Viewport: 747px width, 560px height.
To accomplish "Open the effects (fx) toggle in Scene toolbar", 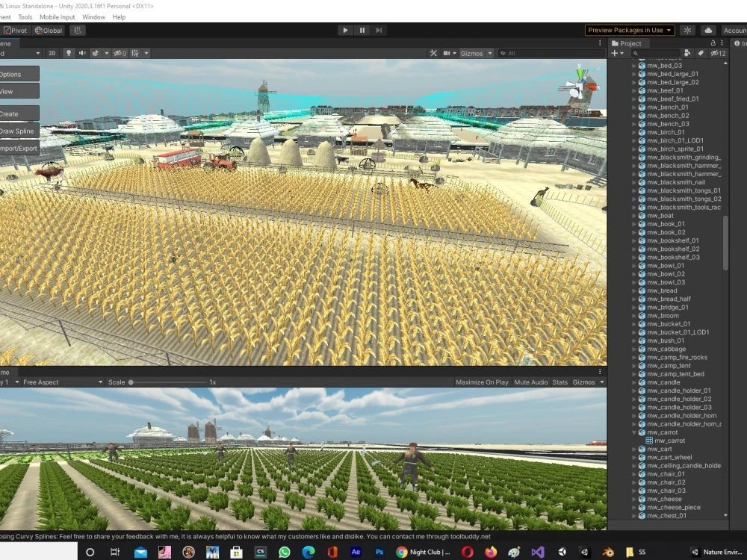I will tap(96, 53).
